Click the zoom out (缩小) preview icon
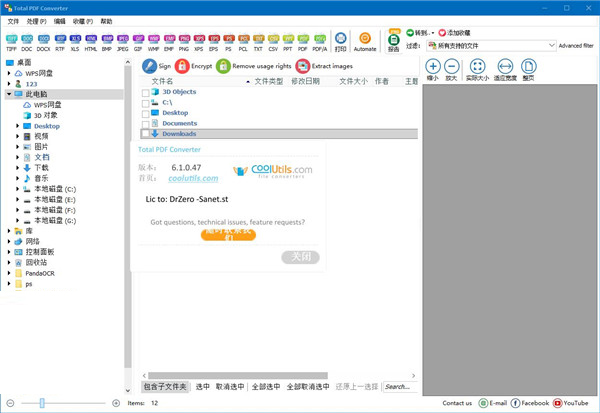Screen dimensions: 600x413 coord(433,69)
